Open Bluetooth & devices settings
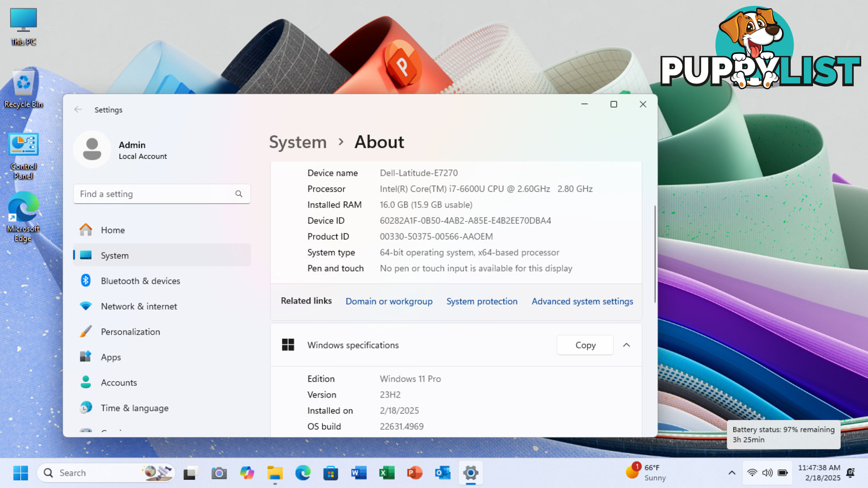Viewport: 868px width, 488px height. click(162, 281)
